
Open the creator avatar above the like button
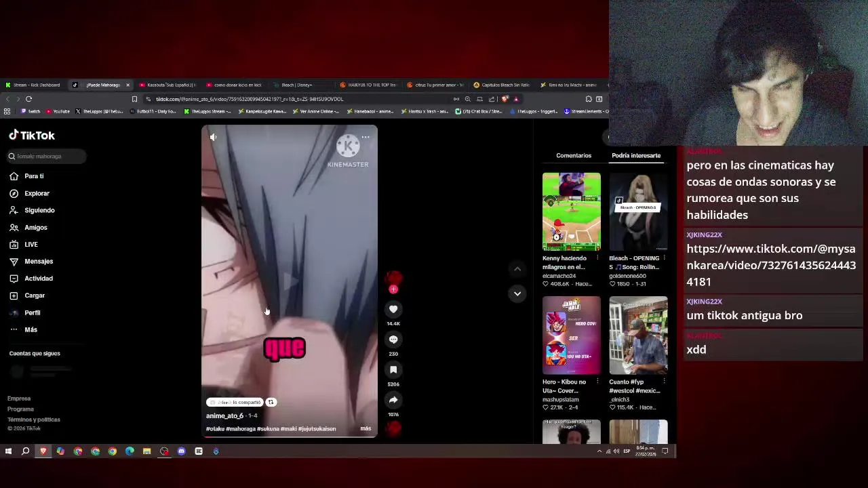point(393,278)
